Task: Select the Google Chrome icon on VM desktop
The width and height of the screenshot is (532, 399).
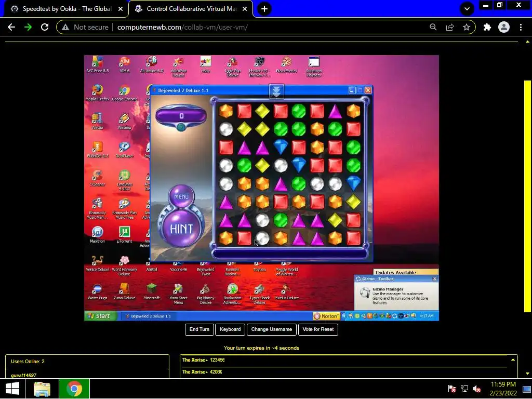Action: (125, 92)
